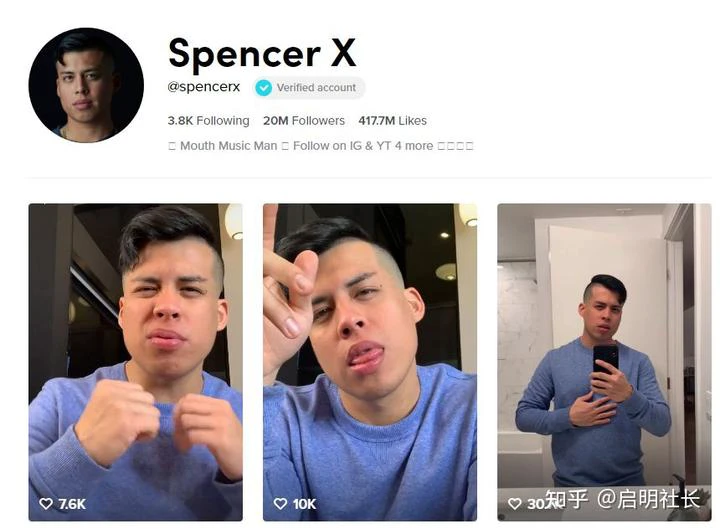Image resolution: width=720 pixels, height=529 pixels.
Task: Click the 10K like count text
Action: coord(304,504)
